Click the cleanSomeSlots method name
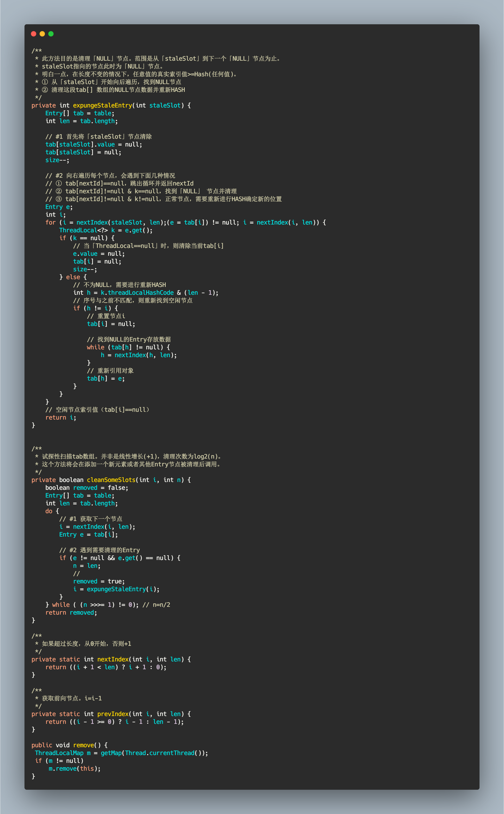This screenshot has width=504, height=814. (111, 480)
